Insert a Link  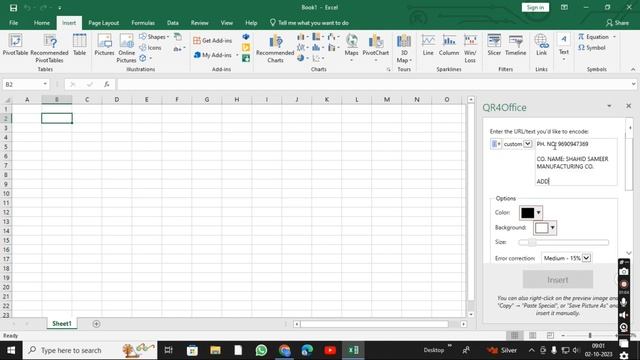[541, 45]
